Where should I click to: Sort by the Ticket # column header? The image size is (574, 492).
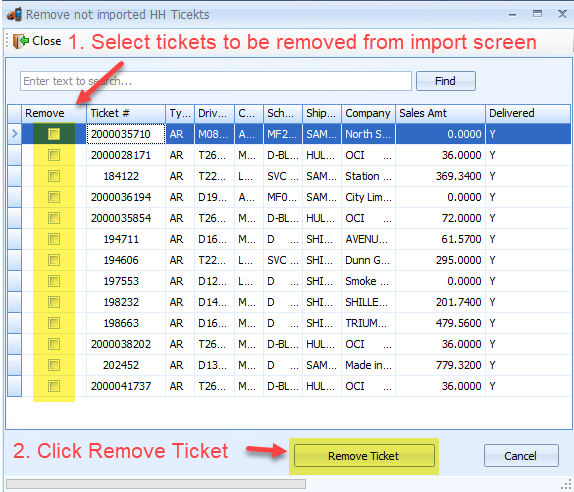point(126,113)
